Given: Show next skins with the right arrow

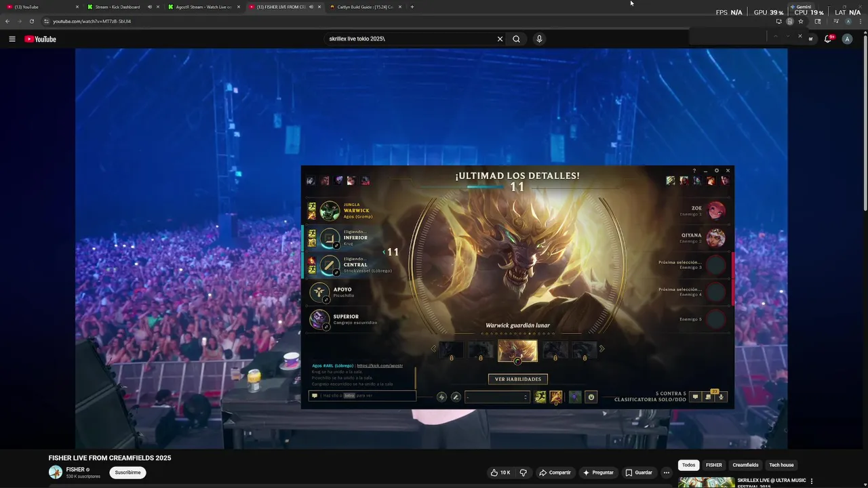Looking at the screenshot, I should 601,349.
